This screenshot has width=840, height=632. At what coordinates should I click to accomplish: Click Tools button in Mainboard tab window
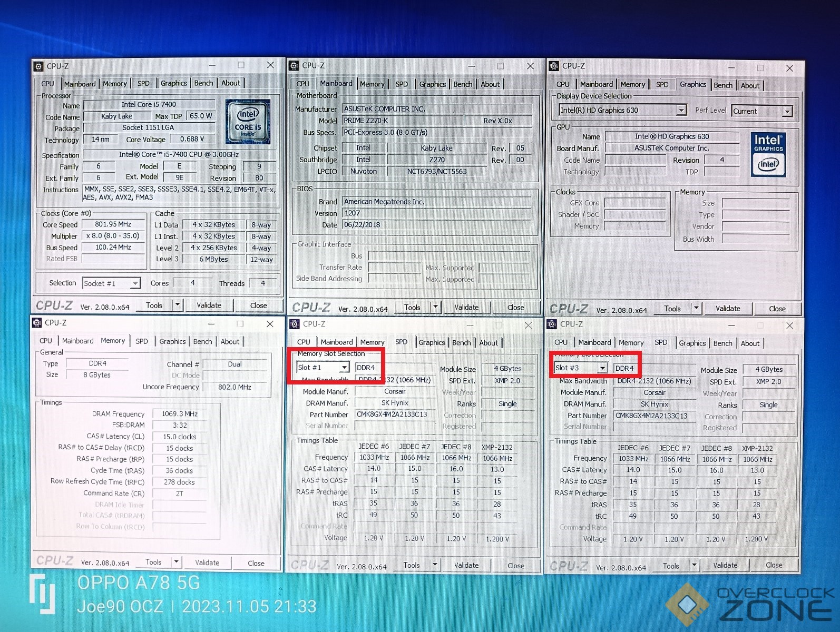[x=412, y=307]
